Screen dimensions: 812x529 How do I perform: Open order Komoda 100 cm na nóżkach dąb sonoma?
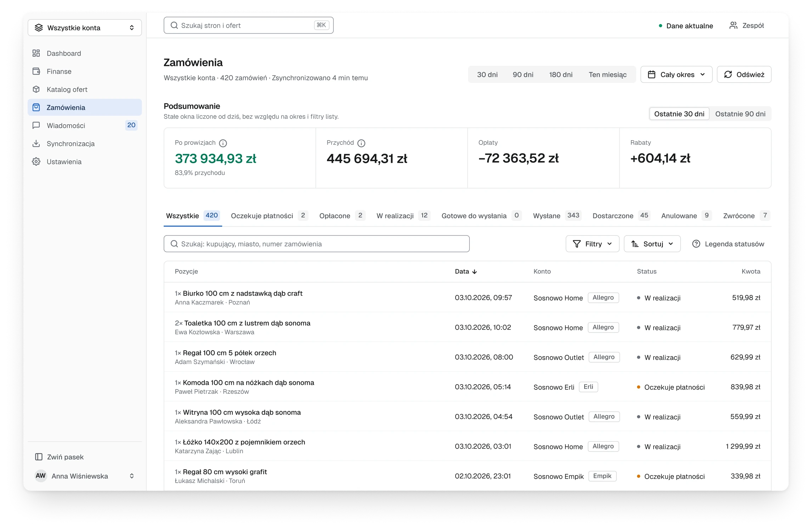(467, 386)
